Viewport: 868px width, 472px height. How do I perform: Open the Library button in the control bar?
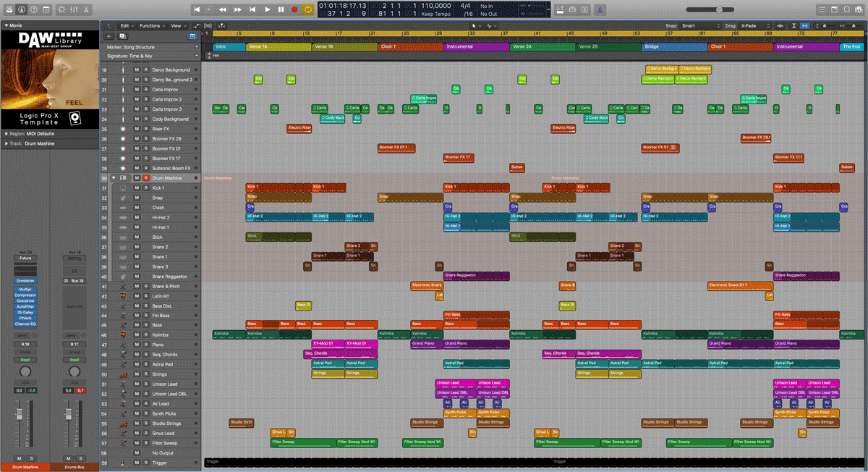(x=9, y=9)
